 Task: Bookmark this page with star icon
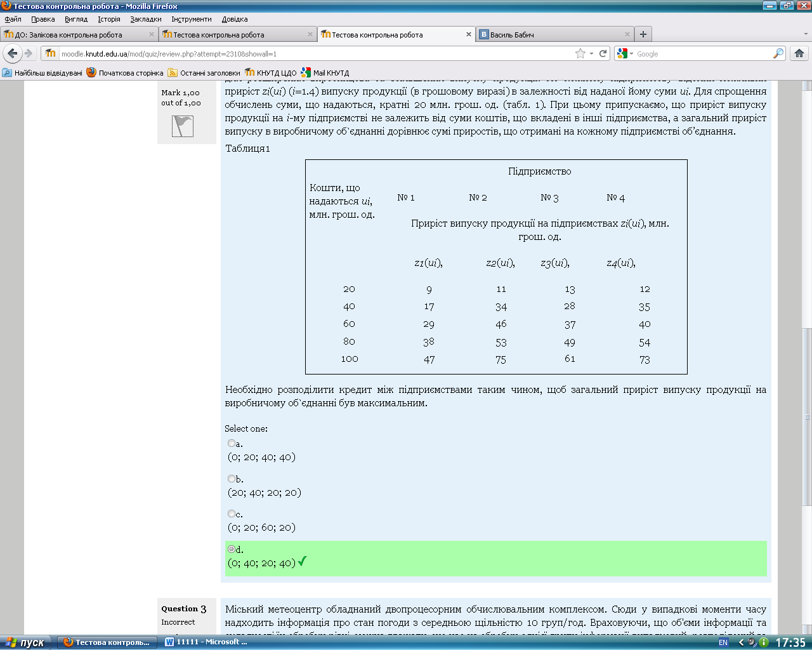point(580,53)
